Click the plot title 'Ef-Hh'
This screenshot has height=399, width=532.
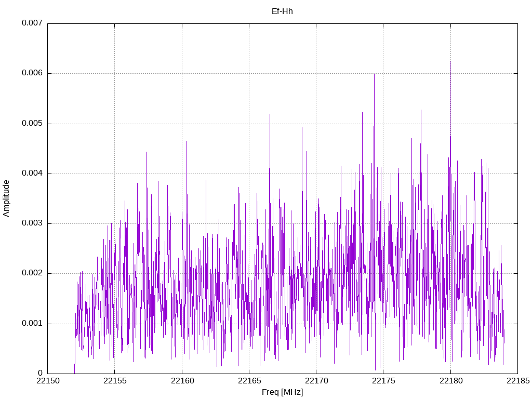point(282,11)
